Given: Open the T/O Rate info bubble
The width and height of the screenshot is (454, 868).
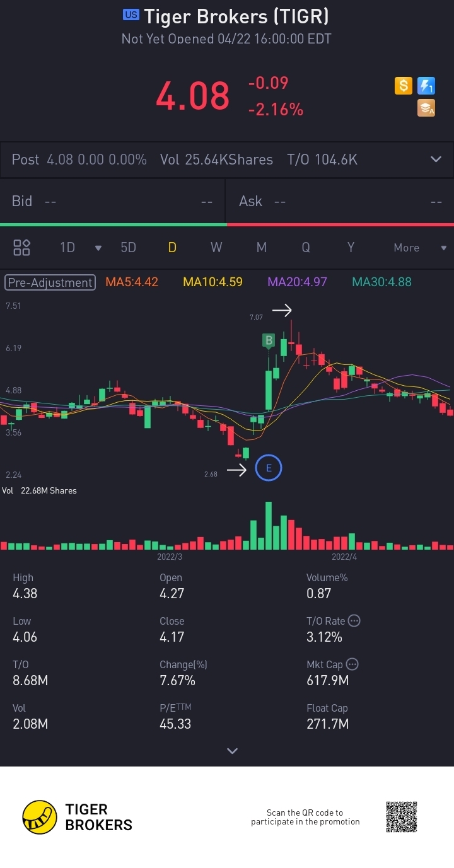Looking at the screenshot, I should click(354, 621).
